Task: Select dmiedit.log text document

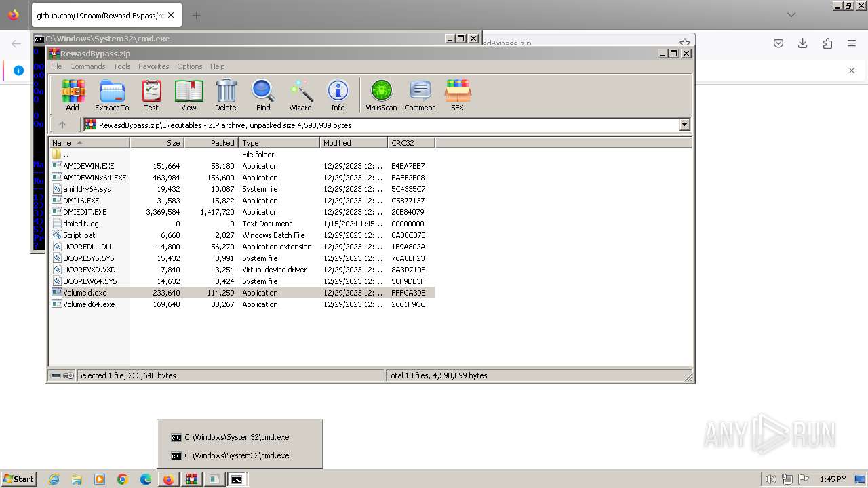Action: pos(243,224)
